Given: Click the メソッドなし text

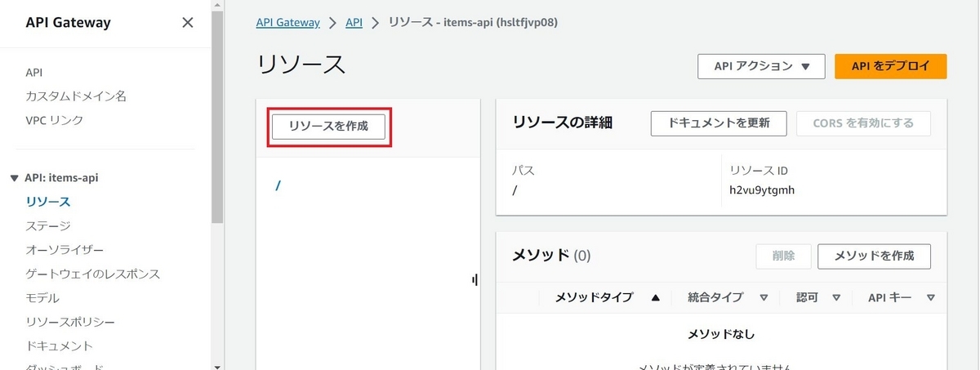Looking at the screenshot, I should 721,335.
